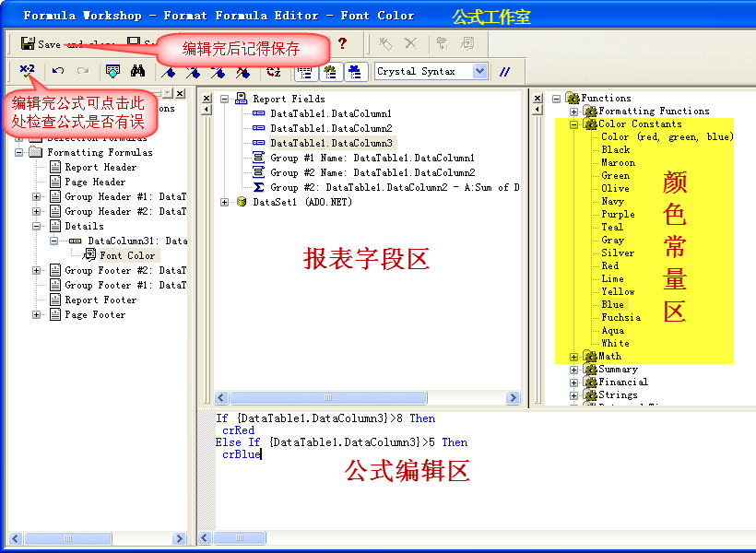Image resolution: width=756 pixels, height=553 pixels.
Task: Click the crBlue text in formula editor
Action: coord(241,454)
